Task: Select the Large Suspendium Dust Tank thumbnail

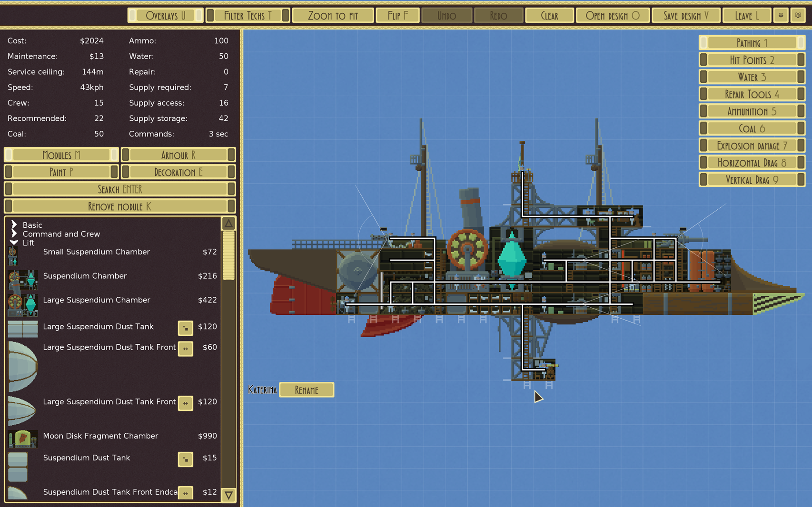Action: pos(22,329)
